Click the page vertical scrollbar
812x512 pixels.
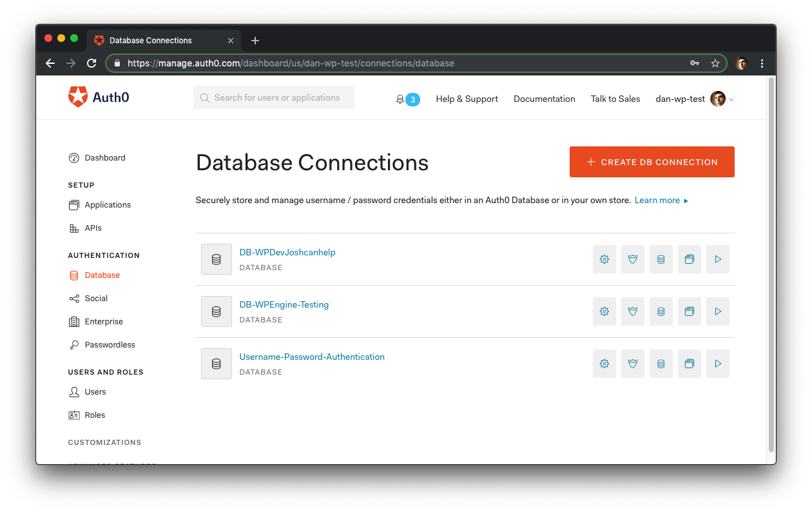point(771,264)
